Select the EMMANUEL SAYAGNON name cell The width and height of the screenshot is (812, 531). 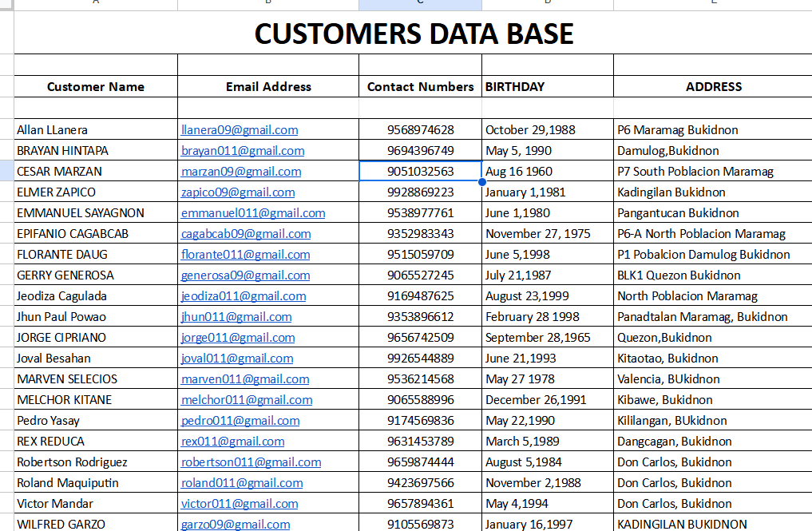click(x=96, y=212)
